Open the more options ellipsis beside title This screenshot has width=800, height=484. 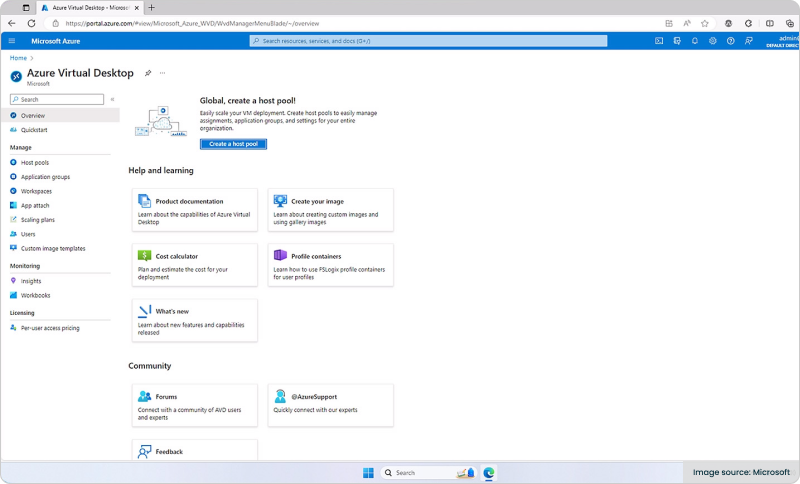pos(162,73)
